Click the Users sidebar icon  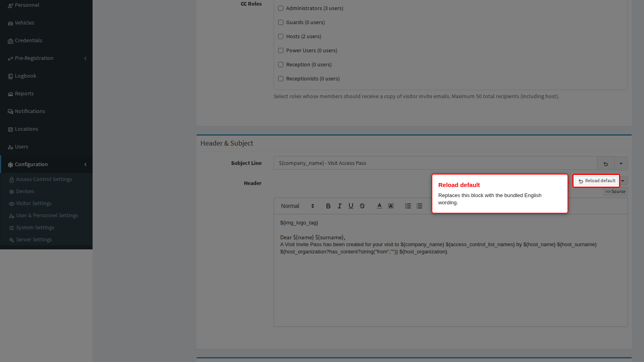(x=10, y=147)
